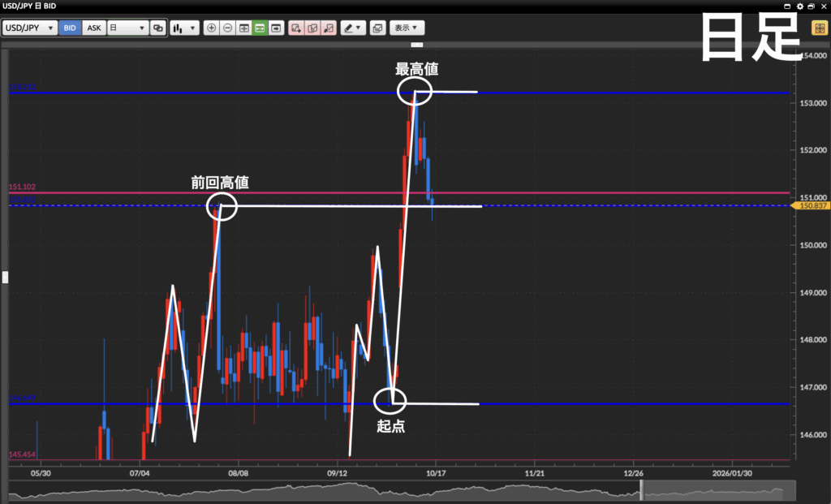Click the linked-chart icon beside timeframe selector
Image resolution: width=831 pixels, height=504 pixels.
pyautogui.click(x=158, y=28)
